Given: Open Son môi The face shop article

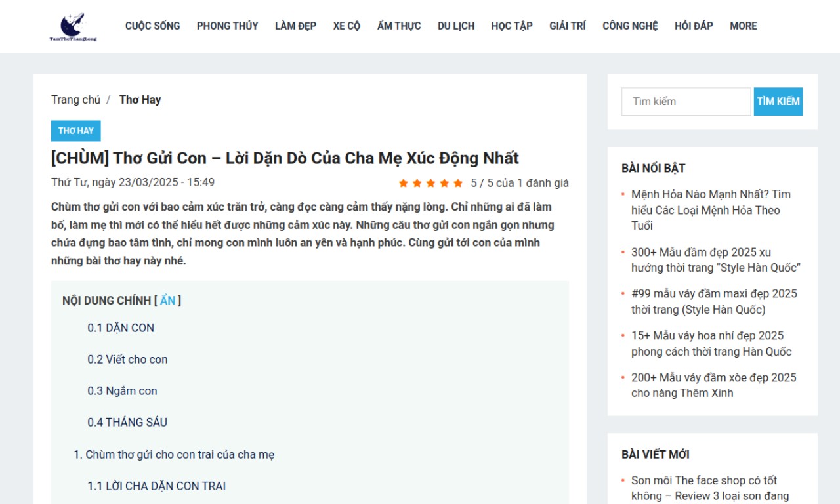Looking at the screenshot, I should point(710,488).
